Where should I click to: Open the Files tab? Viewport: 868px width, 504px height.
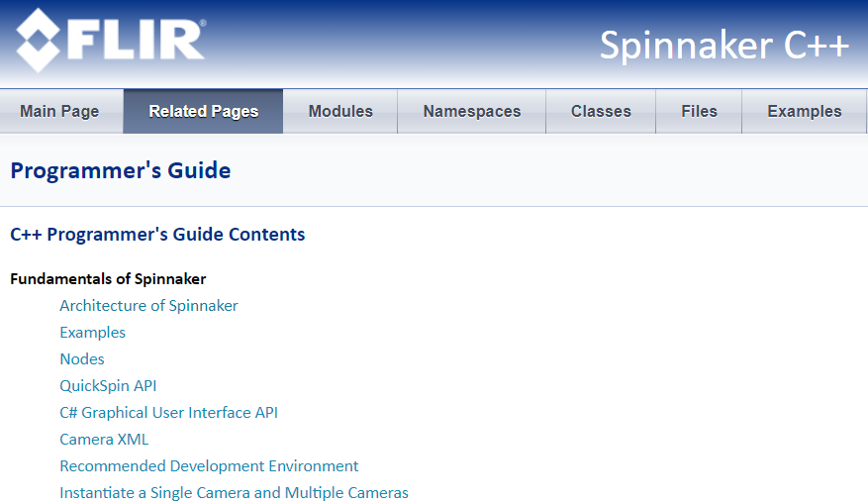click(699, 111)
